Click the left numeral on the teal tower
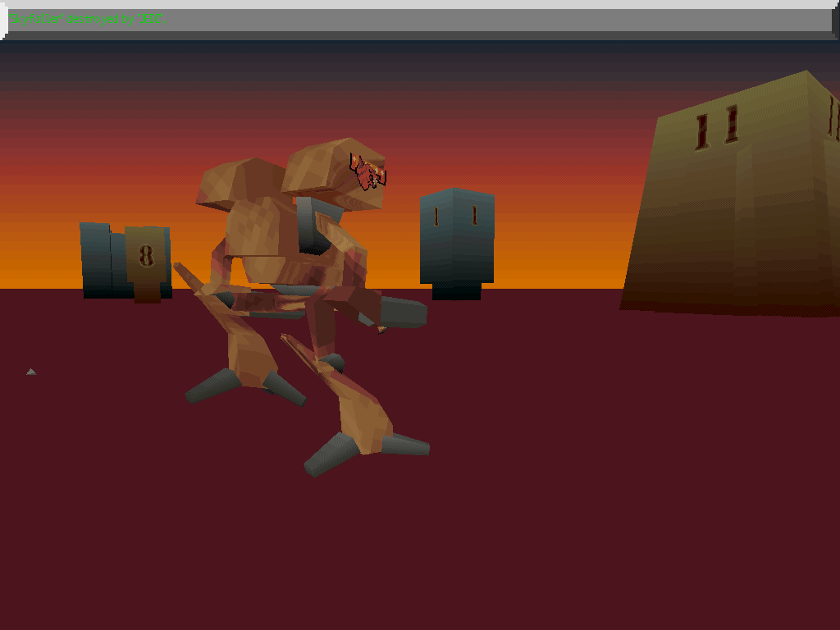Screen dimensions: 840x630 (x=436, y=217)
